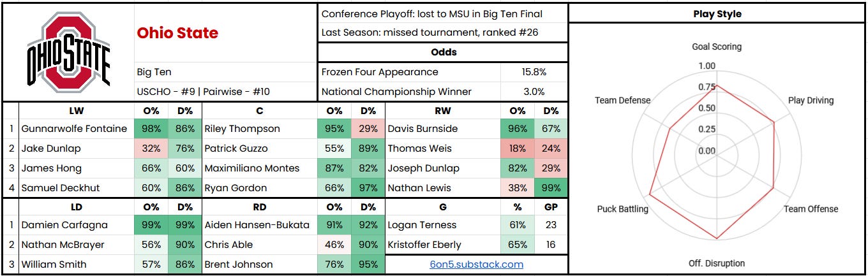Select Riley Thompson's 29% defense cell
Viewport: 868px width, 276px height.
point(368,129)
